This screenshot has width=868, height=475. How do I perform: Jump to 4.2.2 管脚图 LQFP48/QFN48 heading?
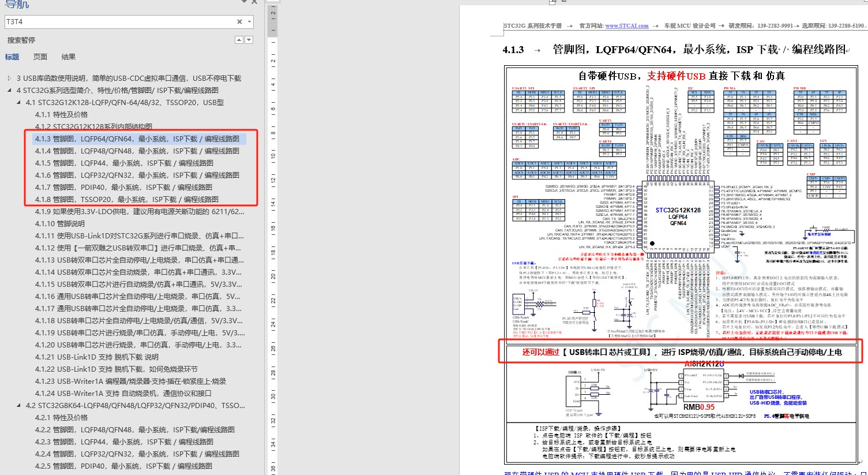coord(134,430)
